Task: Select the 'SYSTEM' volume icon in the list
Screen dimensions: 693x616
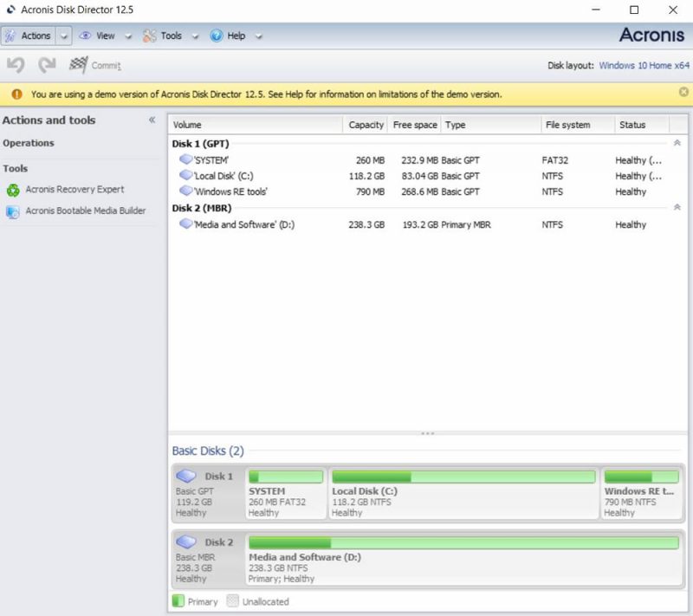Action: click(186, 160)
